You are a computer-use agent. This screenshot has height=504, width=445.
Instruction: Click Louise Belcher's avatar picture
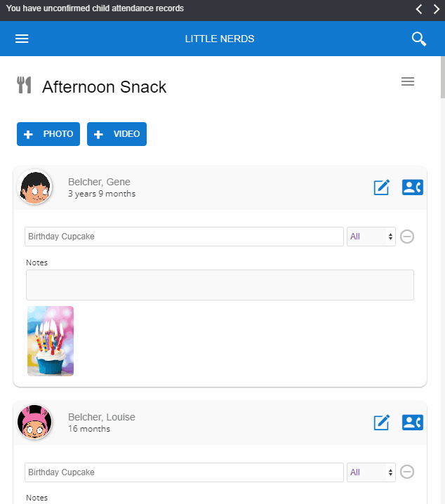coord(34,422)
